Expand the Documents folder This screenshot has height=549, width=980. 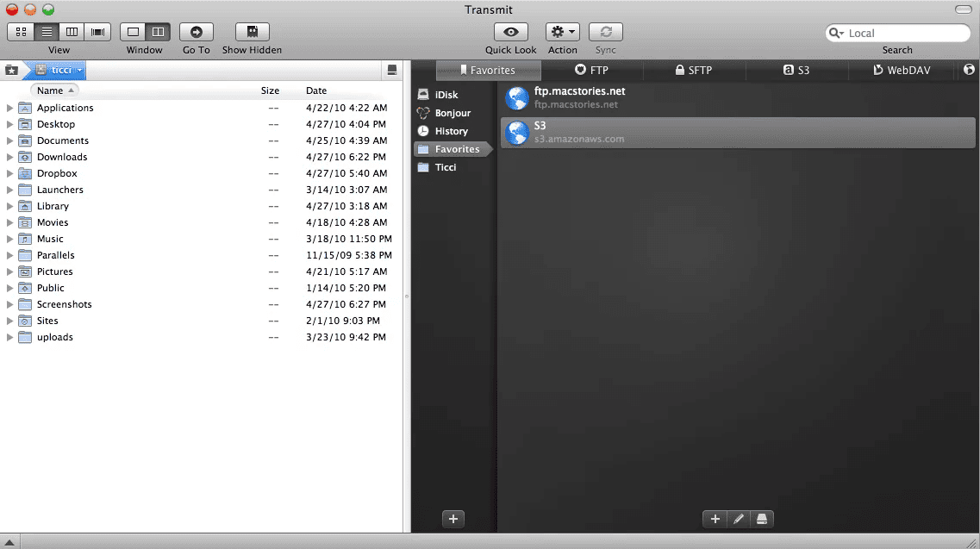(x=9, y=140)
